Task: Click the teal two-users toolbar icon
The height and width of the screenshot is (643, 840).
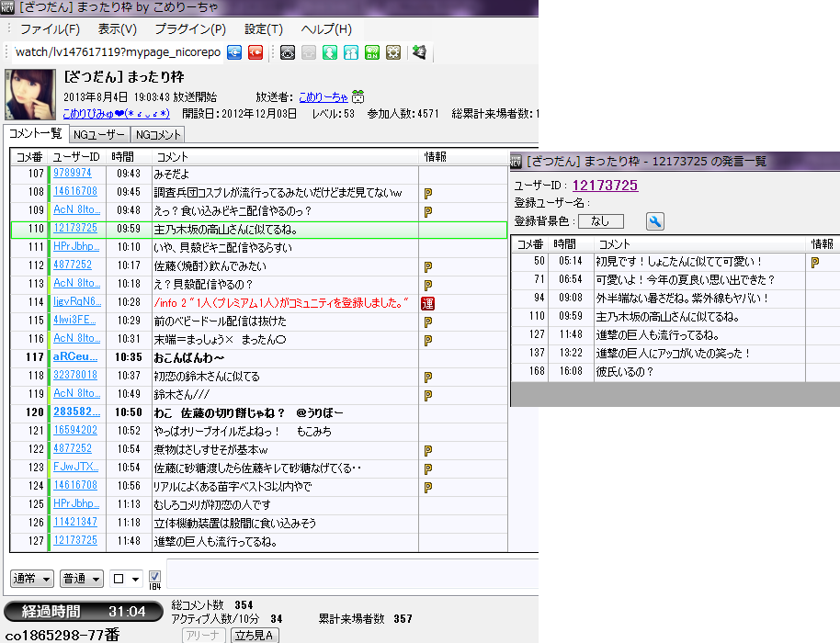Action: tap(351, 52)
